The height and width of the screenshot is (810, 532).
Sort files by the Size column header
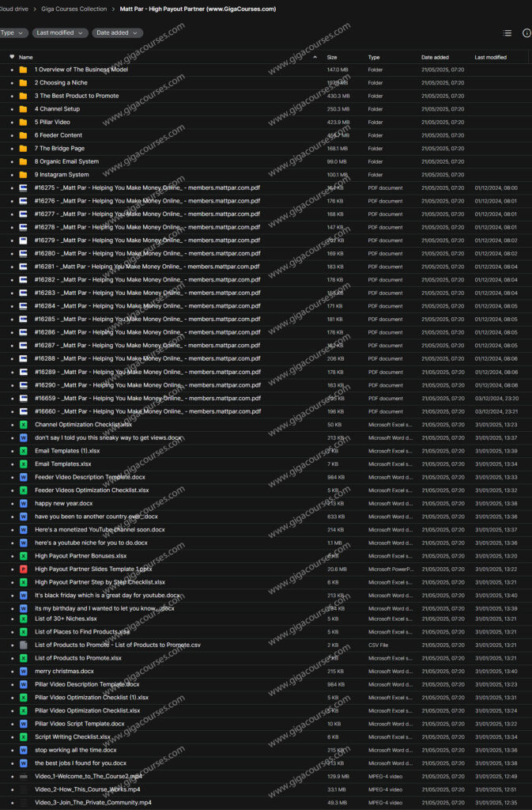coord(332,57)
